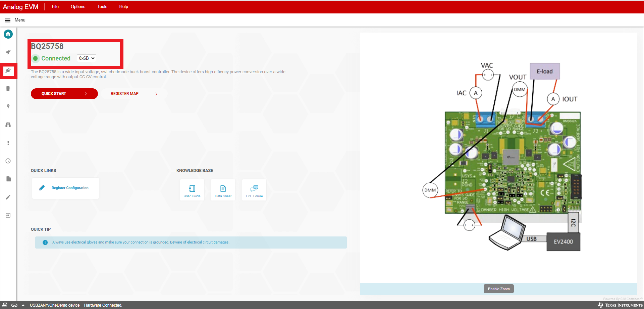Click the link icon in status bar
The width and height of the screenshot is (644, 309).
(14, 305)
